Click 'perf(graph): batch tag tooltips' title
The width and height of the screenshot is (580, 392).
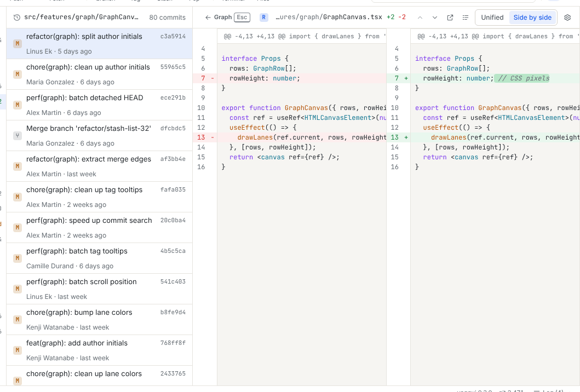tap(77, 251)
